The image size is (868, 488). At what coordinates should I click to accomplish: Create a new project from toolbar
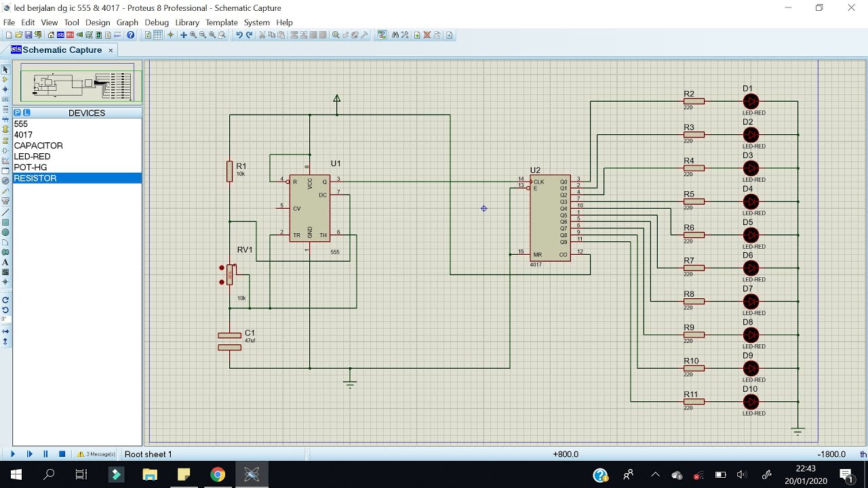click(9, 35)
